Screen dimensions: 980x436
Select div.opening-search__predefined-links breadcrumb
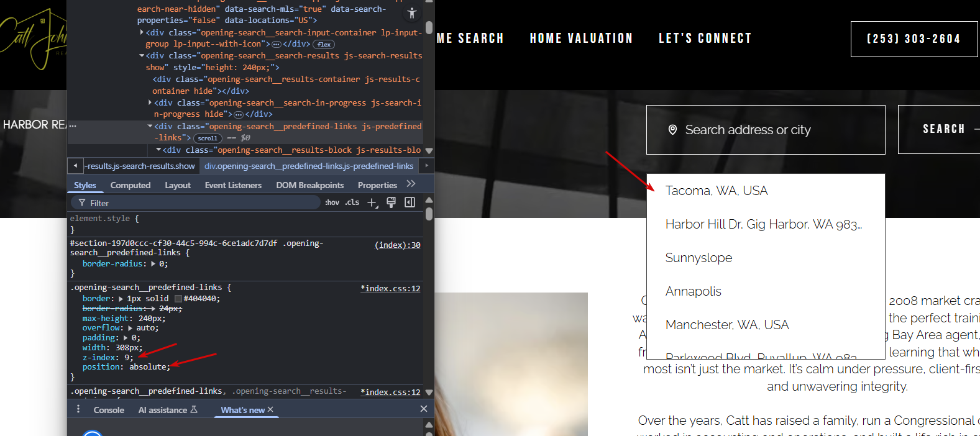point(309,166)
